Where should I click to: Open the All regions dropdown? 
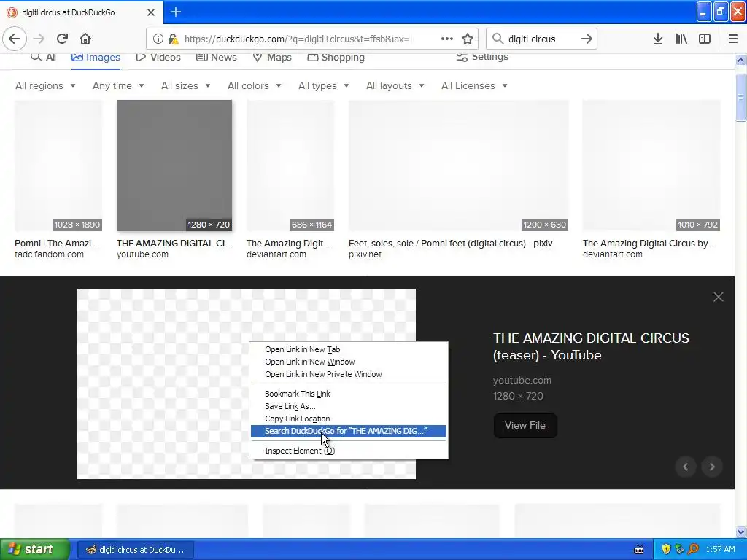coord(45,86)
